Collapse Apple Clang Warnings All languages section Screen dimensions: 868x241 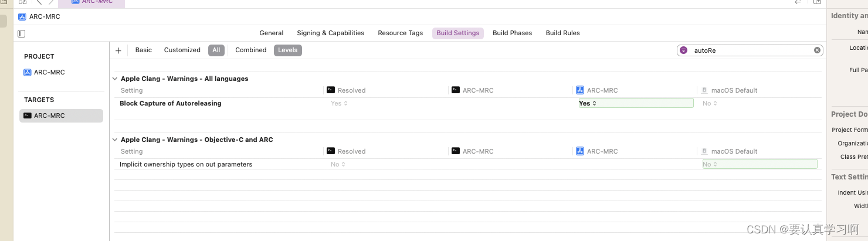pos(115,79)
